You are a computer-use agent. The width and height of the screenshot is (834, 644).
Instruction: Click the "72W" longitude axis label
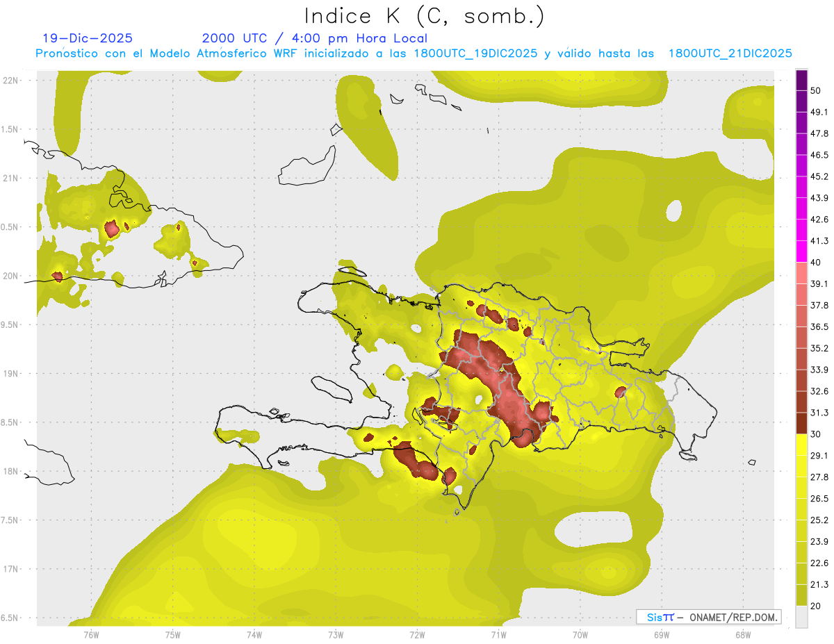[x=417, y=634]
